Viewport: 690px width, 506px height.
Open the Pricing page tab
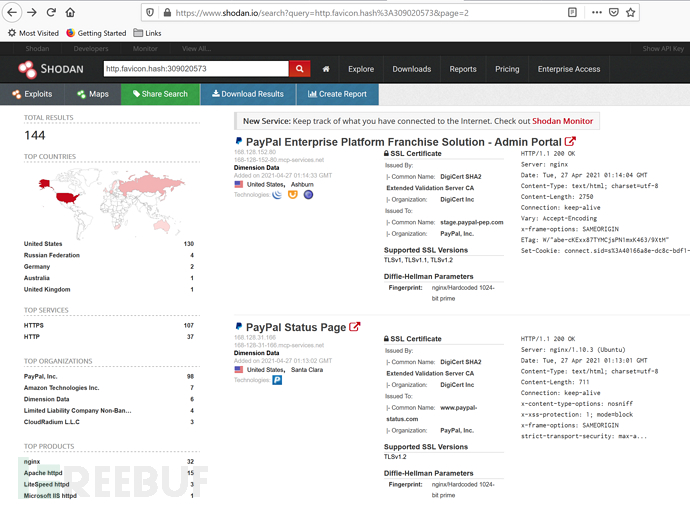coord(507,69)
